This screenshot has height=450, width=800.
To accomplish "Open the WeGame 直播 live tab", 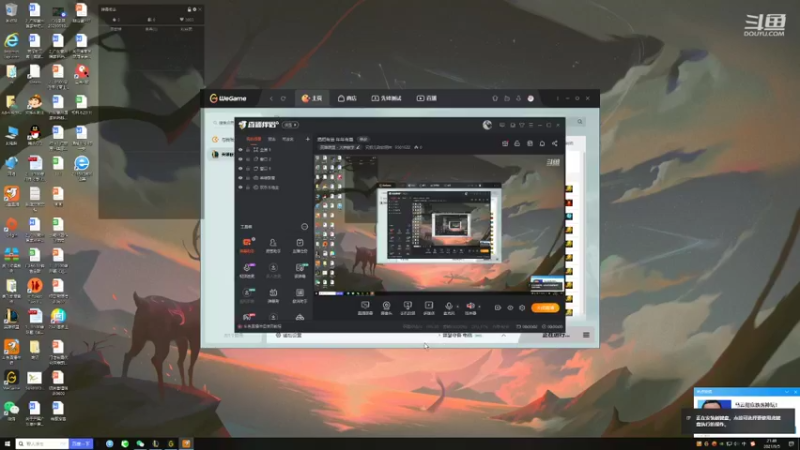I will [x=427, y=98].
